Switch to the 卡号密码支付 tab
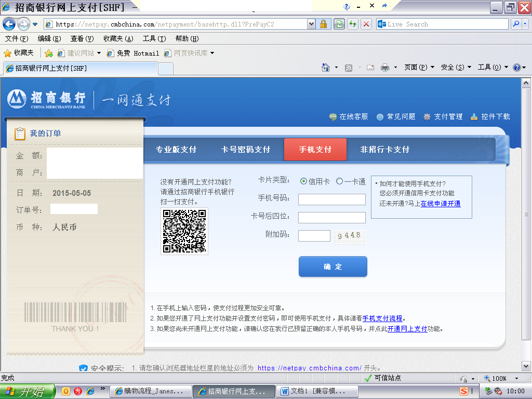Screen dimensions: 532x399 pyautogui.click(x=246, y=150)
